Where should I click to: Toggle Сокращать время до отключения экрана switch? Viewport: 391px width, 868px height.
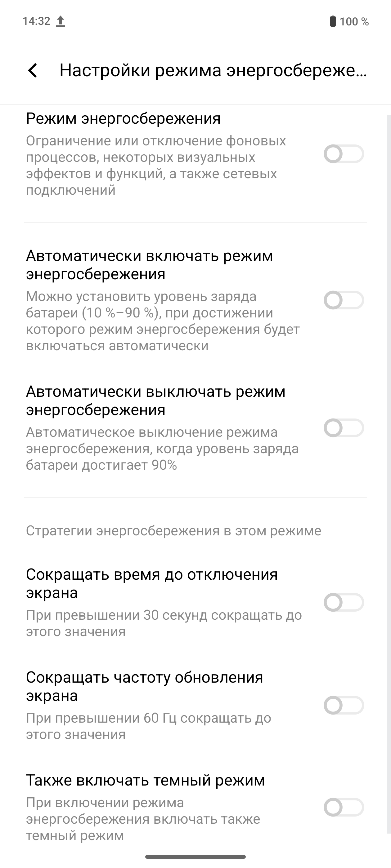344,602
